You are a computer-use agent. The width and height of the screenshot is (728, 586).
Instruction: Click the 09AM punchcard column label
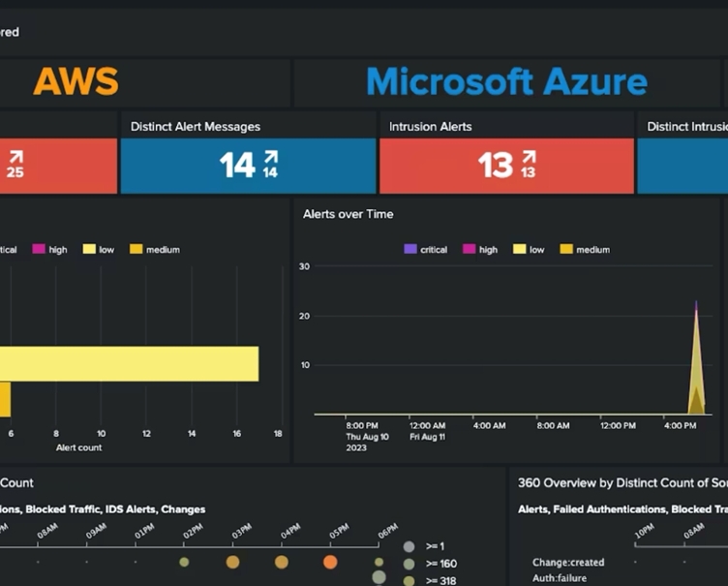tap(96, 531)
